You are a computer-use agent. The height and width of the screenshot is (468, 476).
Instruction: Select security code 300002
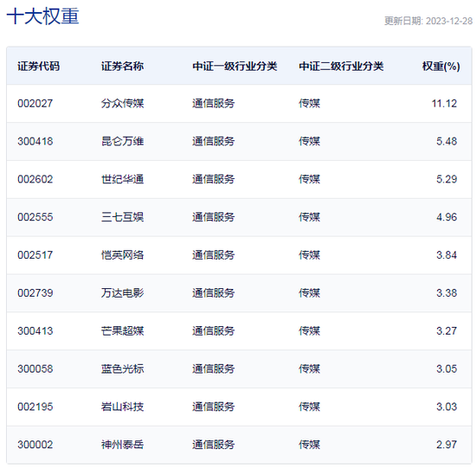(35, 445)
